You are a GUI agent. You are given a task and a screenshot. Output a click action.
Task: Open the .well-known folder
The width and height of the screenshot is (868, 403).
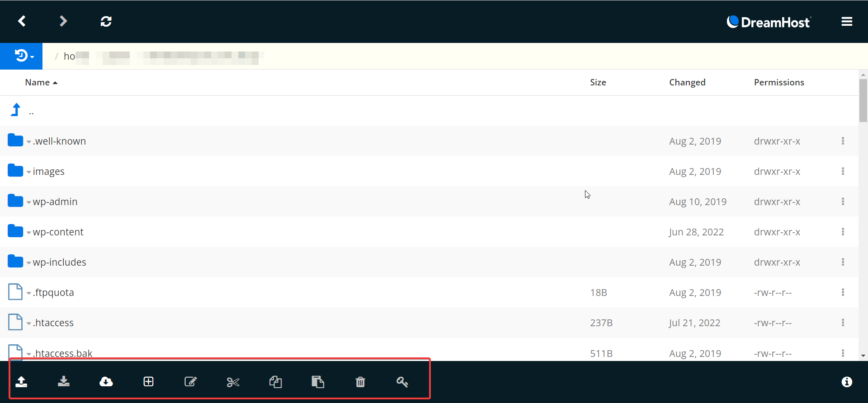tap(59, 141)
